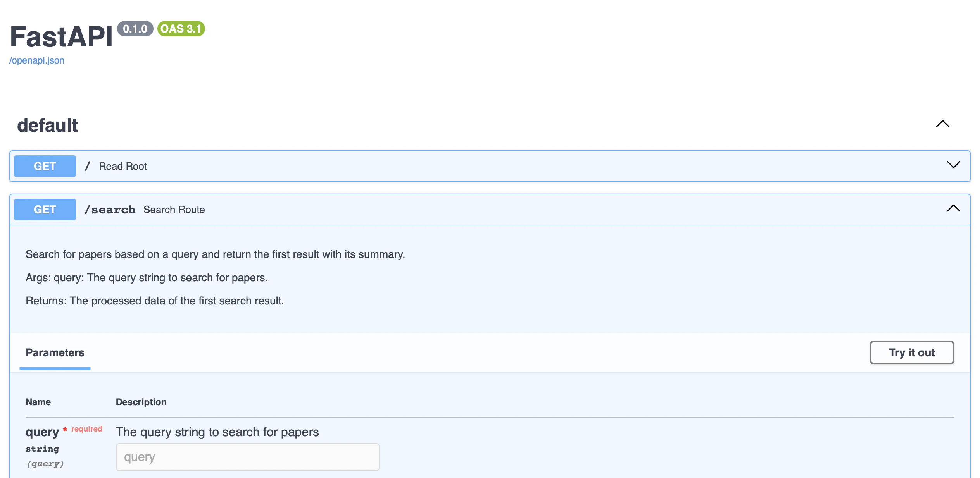Click the Read Root endpoint label

[x=123, y=166]
